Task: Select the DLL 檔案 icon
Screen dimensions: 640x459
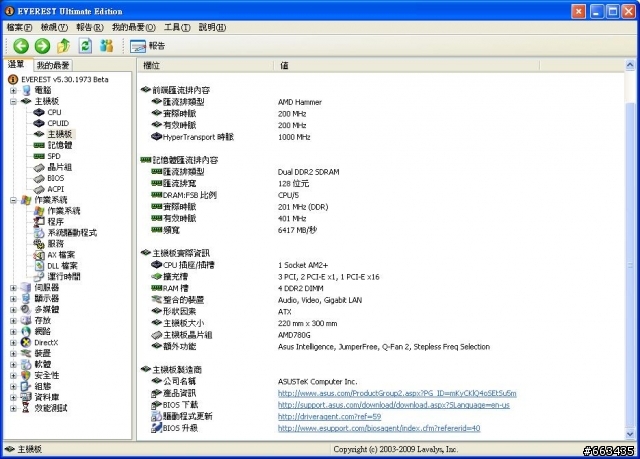Action: [39, 266]
